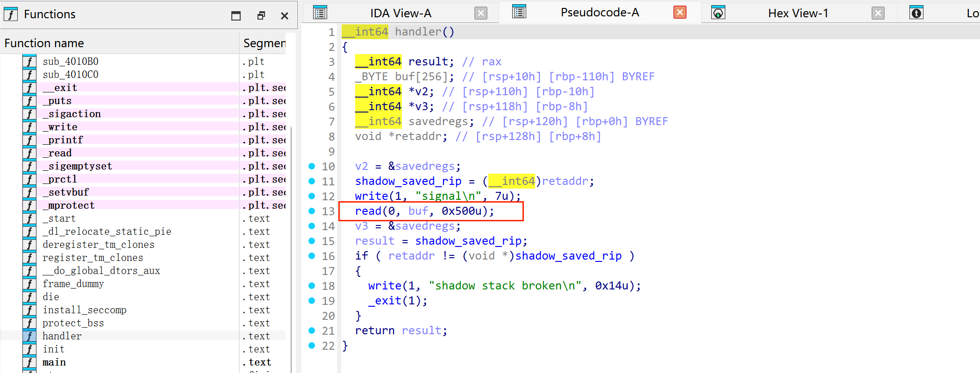Switch to the Pseudocode-A tab
The height and width of the screenshot is (373, 980).
(x=600, y=12)
